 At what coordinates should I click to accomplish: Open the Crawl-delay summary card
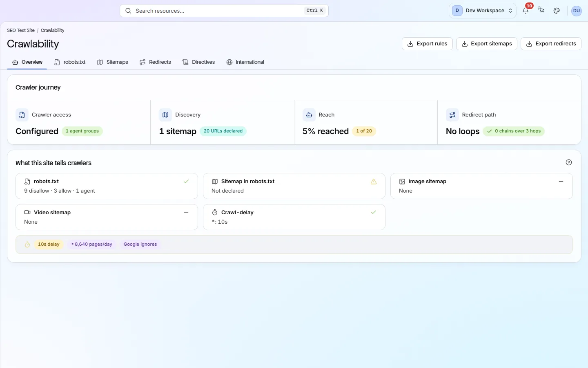click(294, 217)
